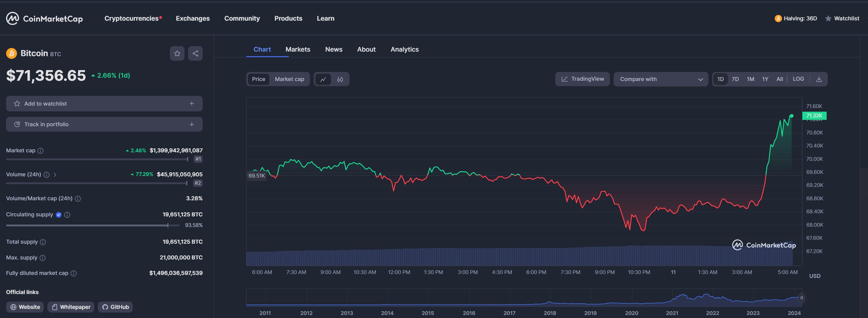Toggle the LOG scale option
This screenshot has height=318, width=868.
(798, 79)
